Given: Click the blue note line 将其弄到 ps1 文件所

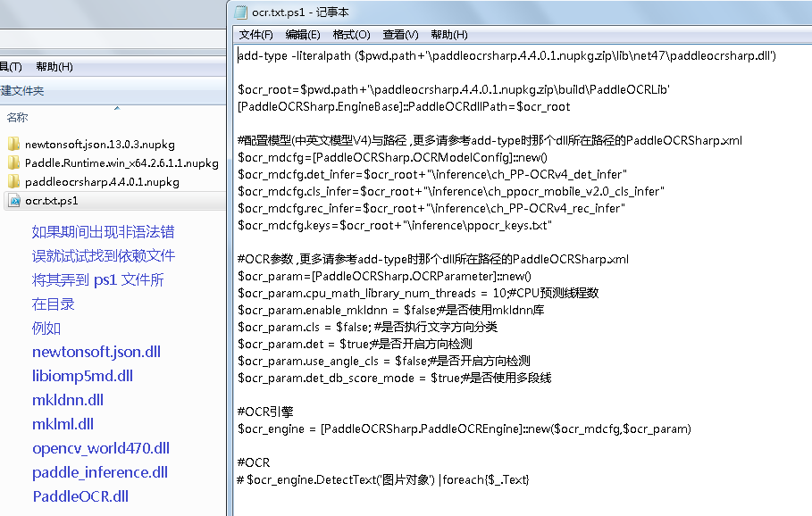Looking at the screenshot, I should point(97,280).
